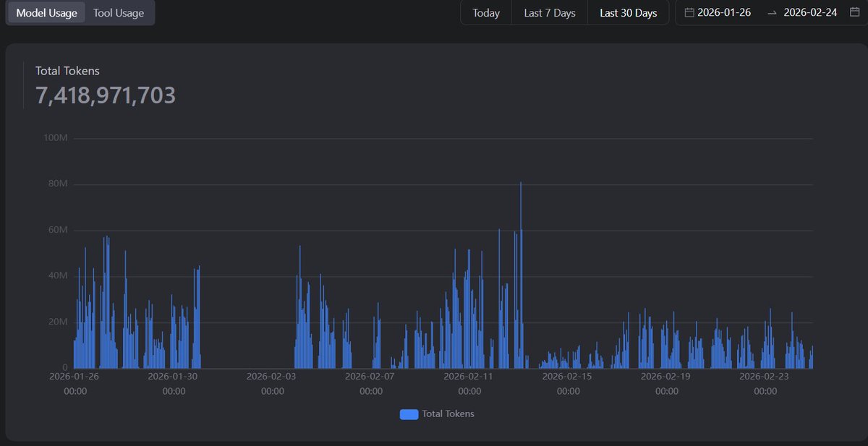Screen dimensions: 868x446
Task: Click the 100M y-axis label
Action: pyautogui.click(x=56, y=138)
